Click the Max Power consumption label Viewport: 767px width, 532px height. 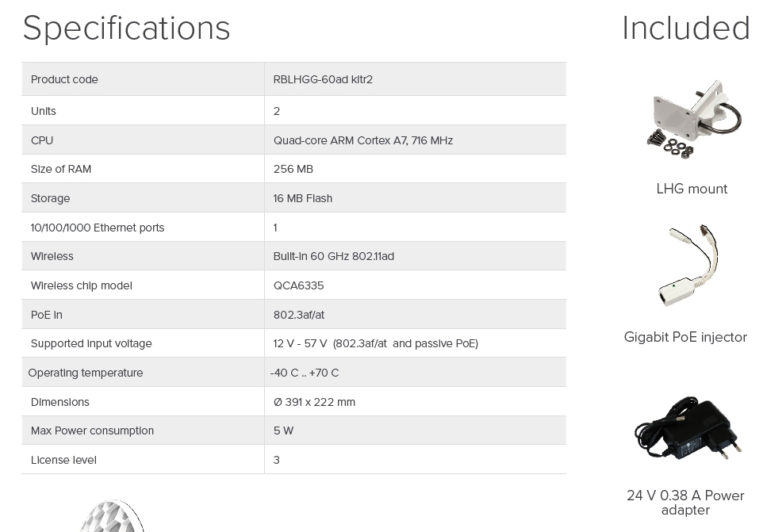tap(92, 431)
